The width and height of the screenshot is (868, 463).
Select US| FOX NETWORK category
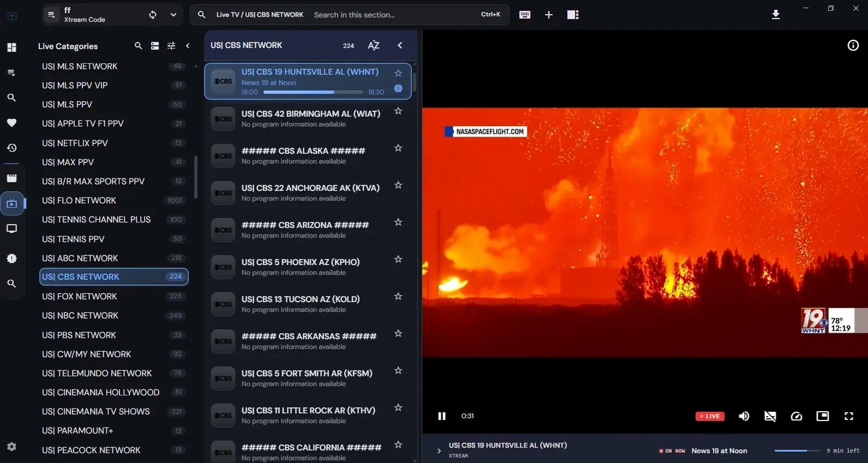coord(114,296)
